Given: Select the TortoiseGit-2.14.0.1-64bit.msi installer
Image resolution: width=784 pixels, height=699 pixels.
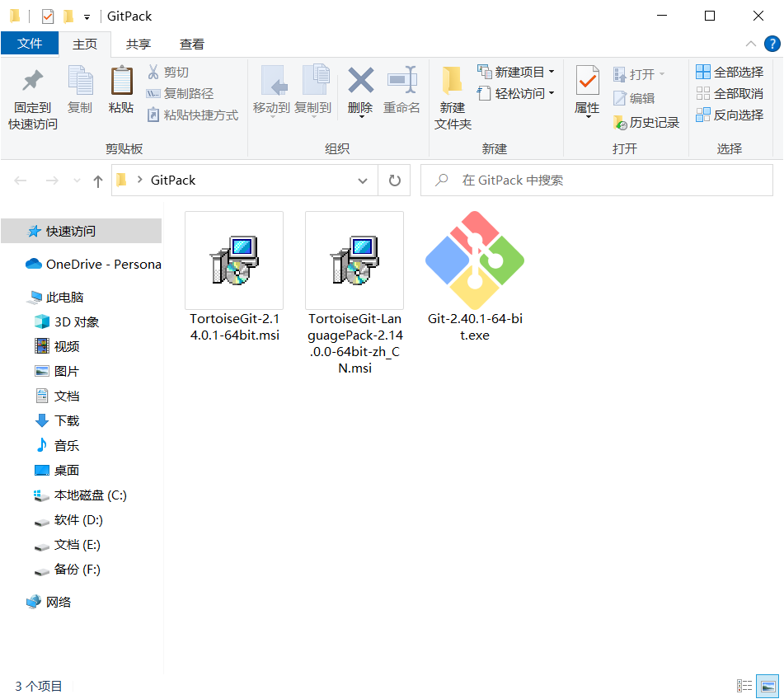Looking at the screenshot, I should pos(234,261).
